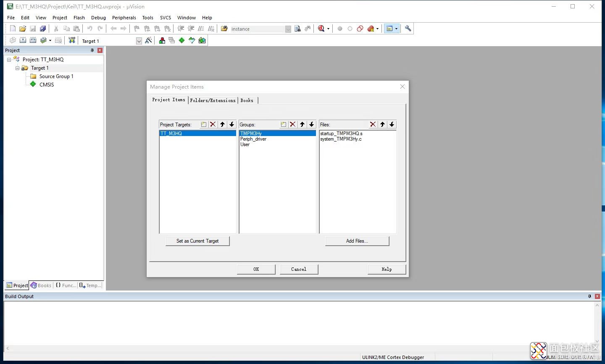Create a new file via toolbar
Viewport: 605px width, 364px height.
pos(13,29)
